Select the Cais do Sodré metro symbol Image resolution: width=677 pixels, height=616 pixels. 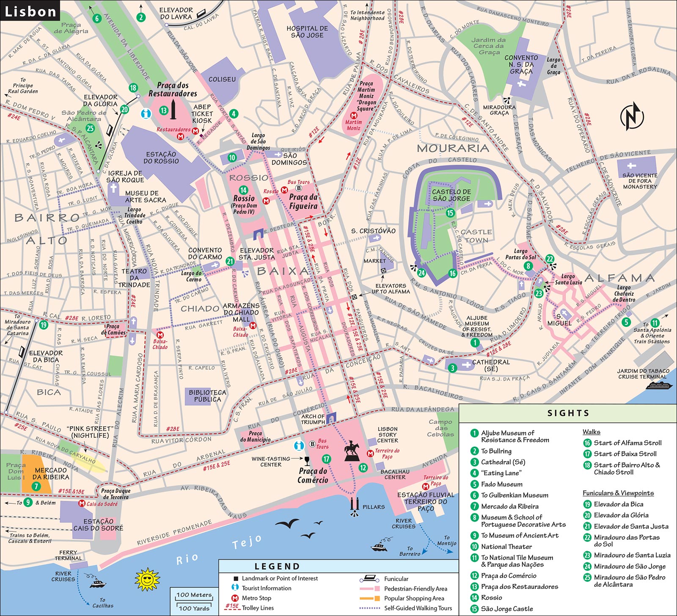(82, 503)
